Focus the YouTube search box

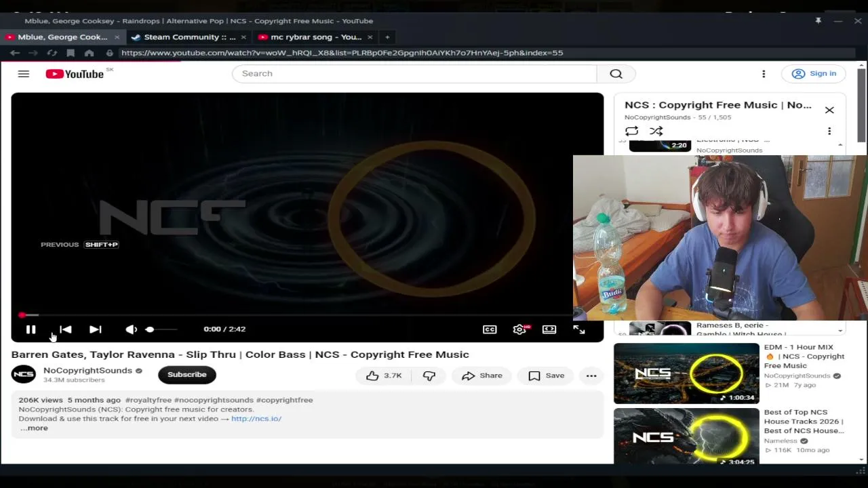tap(414, 74)
